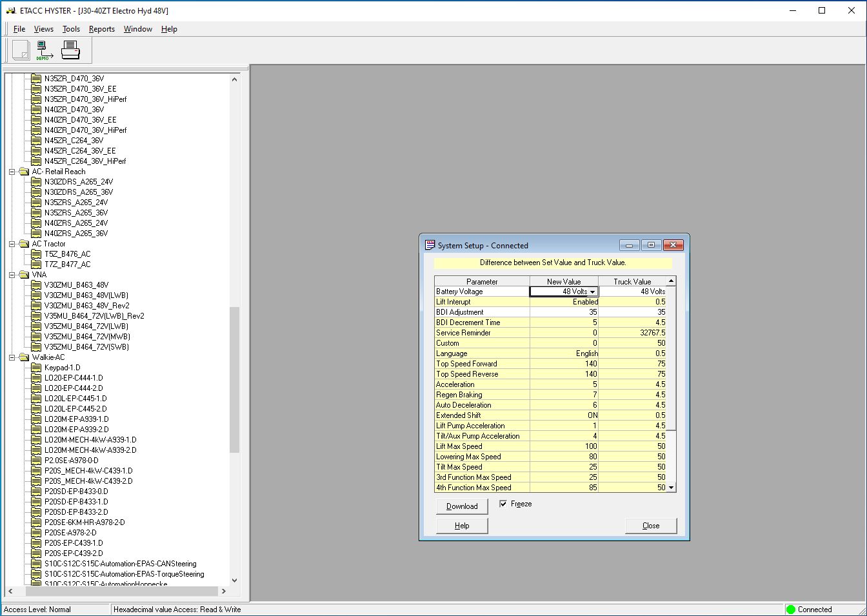Open the Reports menu
This screenshot has width=867, height=616.
[x=101, y=29]
